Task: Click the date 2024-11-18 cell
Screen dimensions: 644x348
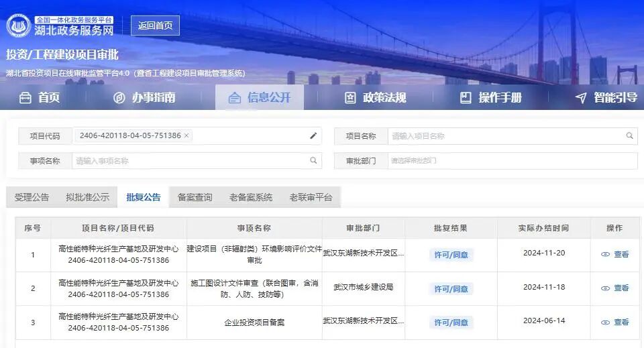Action: pos(544,287)
